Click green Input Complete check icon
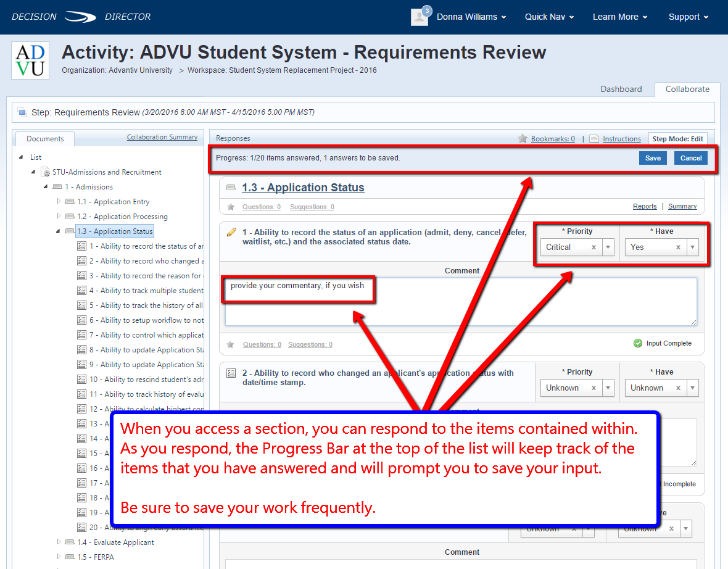 tap(638, 343)
